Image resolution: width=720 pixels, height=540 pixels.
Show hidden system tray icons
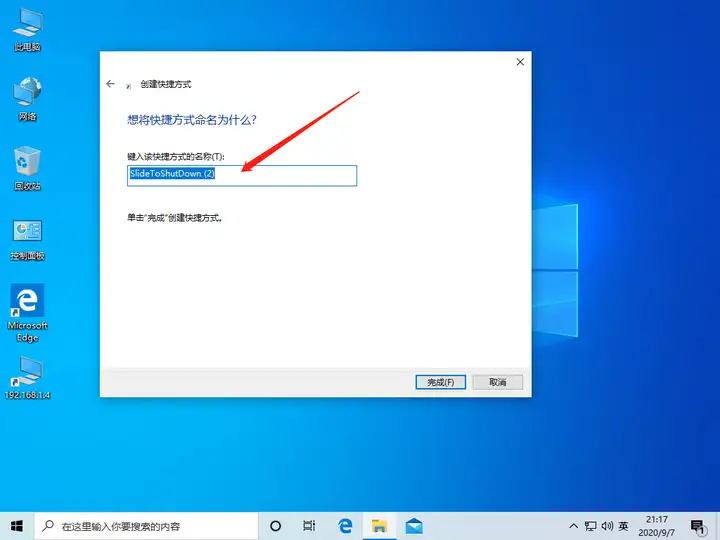pos(574,526)
